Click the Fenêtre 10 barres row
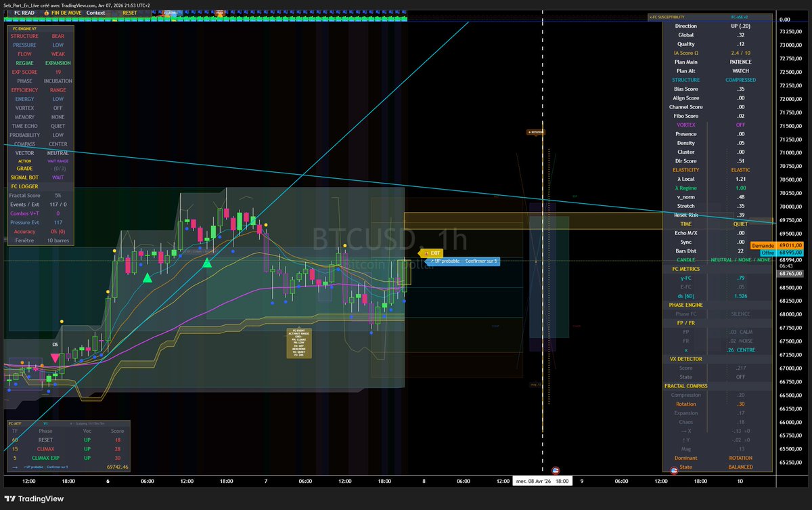 tap(40, 240)
